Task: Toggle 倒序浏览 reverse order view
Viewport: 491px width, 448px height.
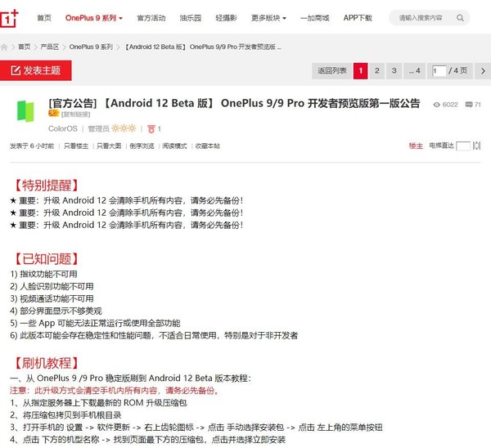Action: (140, 146)
